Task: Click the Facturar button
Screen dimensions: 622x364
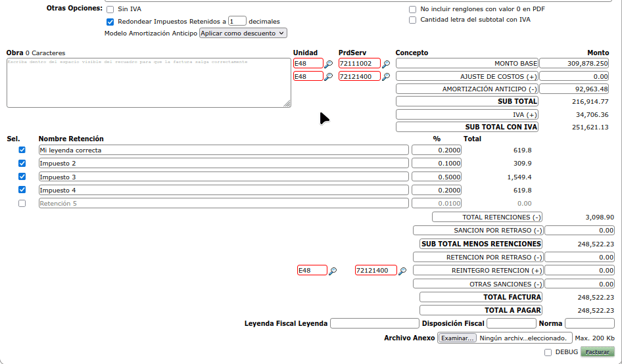Action: [x=598, y=352]
